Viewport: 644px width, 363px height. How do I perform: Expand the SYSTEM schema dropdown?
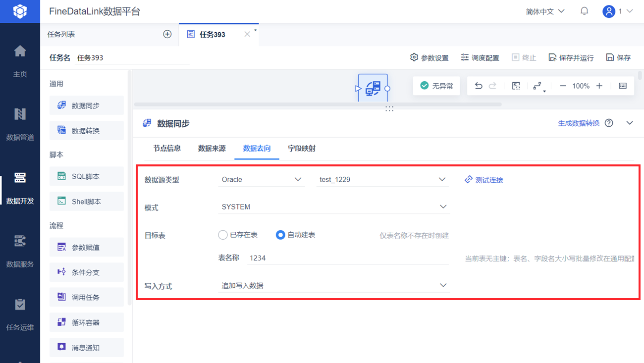point(333,207)
